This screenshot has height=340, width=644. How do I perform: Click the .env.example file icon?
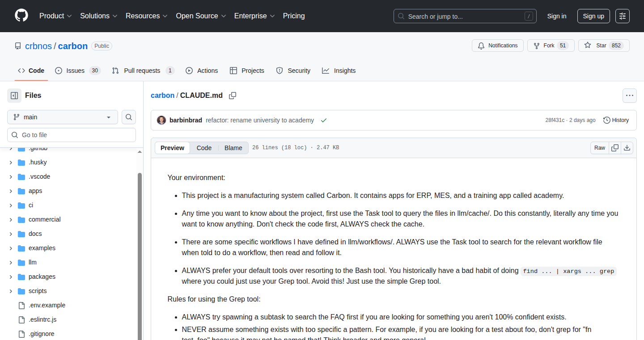pyautogui.click(x=21, y=305)
